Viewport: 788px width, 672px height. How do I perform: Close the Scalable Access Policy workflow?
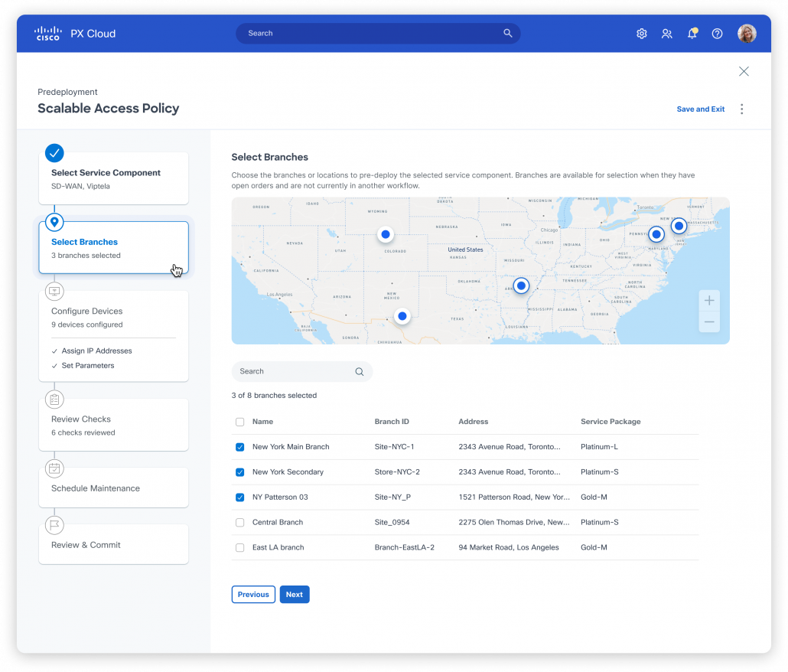pos(744,71)
